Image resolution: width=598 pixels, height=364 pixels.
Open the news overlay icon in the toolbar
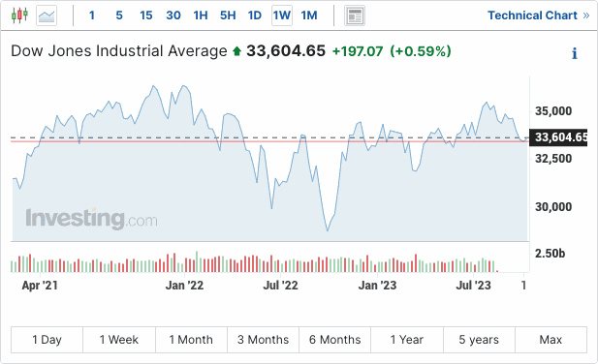coord(355,15)
